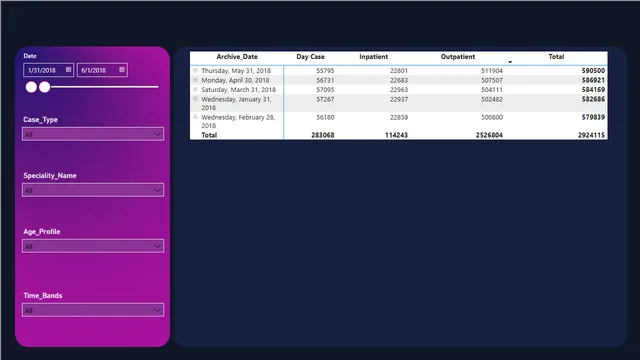
Task: Select row total 579839
Action: point(593,117)
